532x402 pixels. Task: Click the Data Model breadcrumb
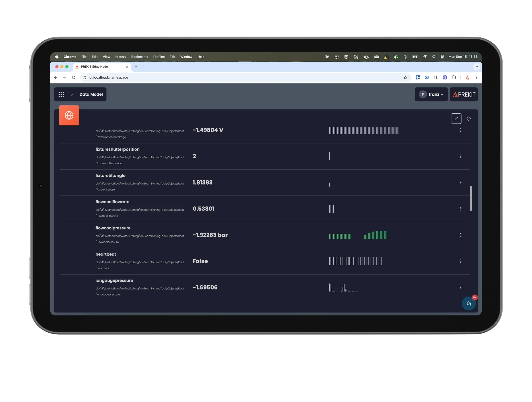pyautogui.click(x=91, y=94)
